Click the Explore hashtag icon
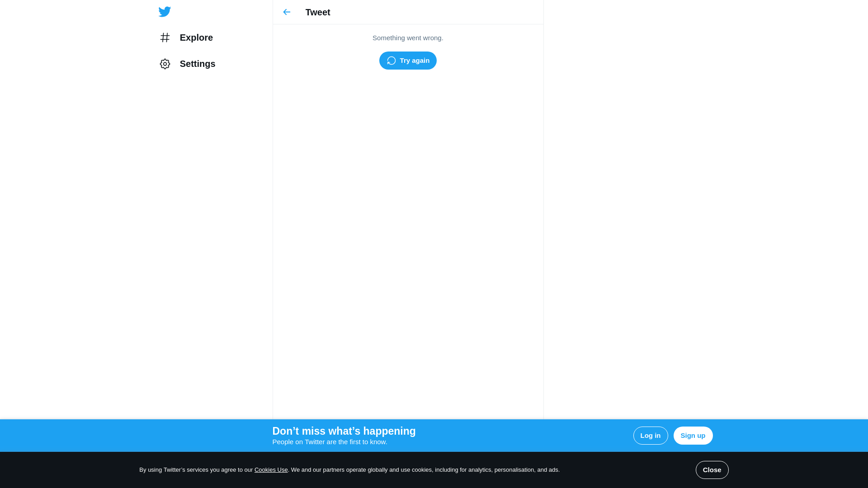 tap(165, 38)
